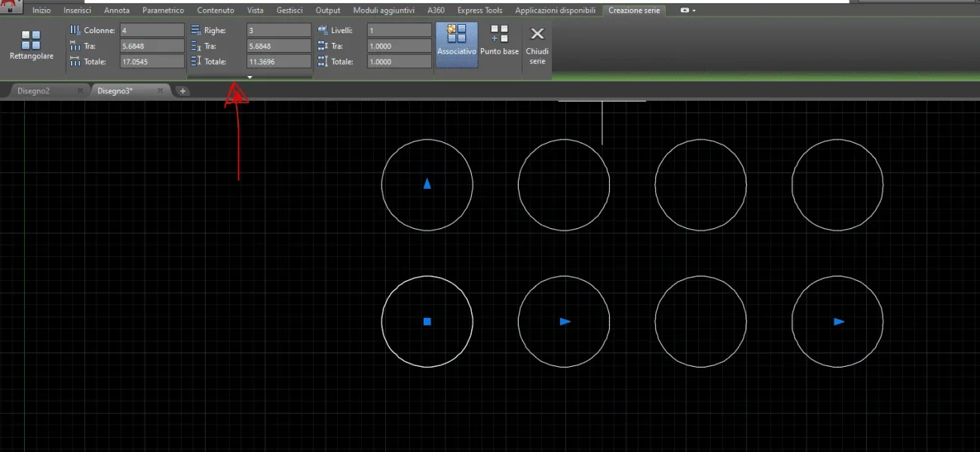Open the A360 ribbon tab
Screen dimensions: 980x452
click(x=436, y=11)
